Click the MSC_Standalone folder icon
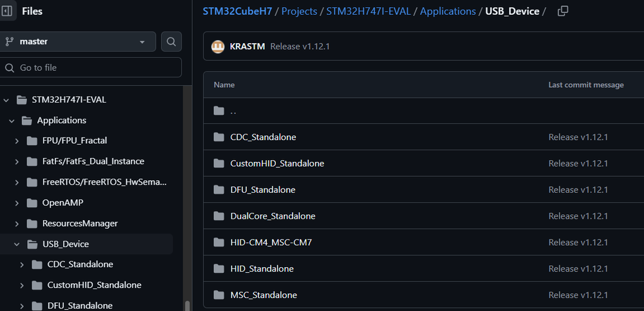The image size is (644, 311). 219,295
